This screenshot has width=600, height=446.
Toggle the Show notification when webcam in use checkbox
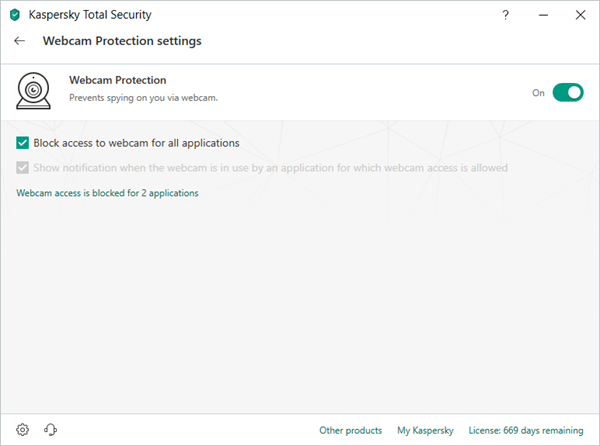tap(23, 168)
